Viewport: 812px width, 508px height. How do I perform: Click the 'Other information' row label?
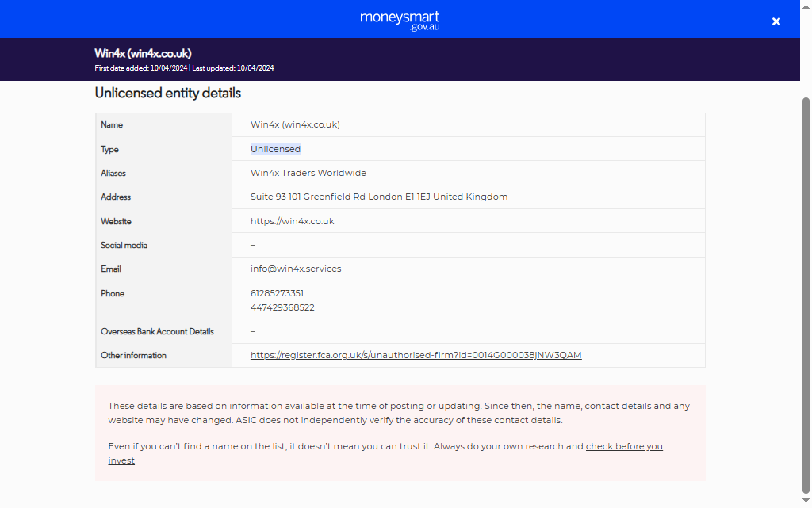tap(133, 355)
